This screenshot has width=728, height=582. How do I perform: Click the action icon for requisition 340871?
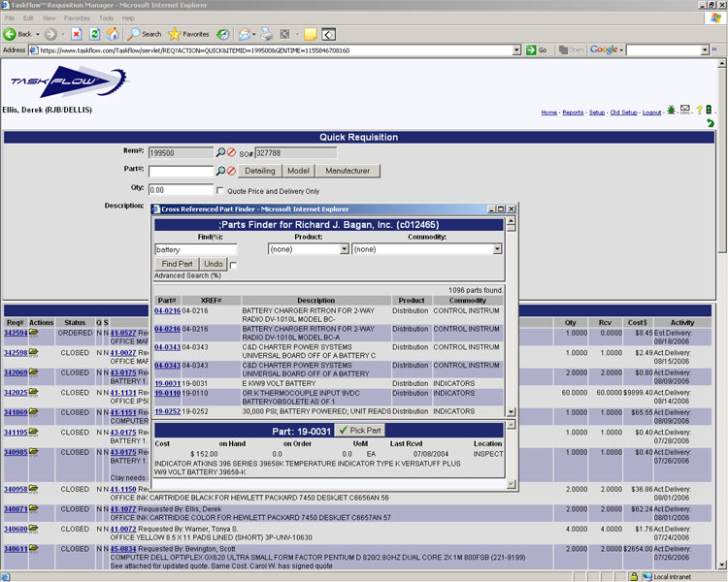[33, 508]
